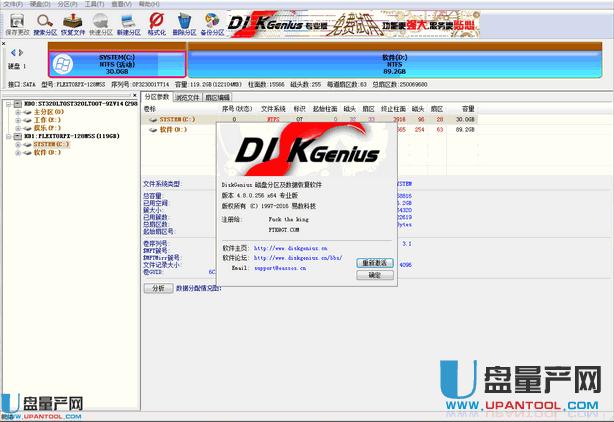Expand the 主分区(0) tree node
The width and height of the screenshot is (614, 422).
(x=17, y=112)
